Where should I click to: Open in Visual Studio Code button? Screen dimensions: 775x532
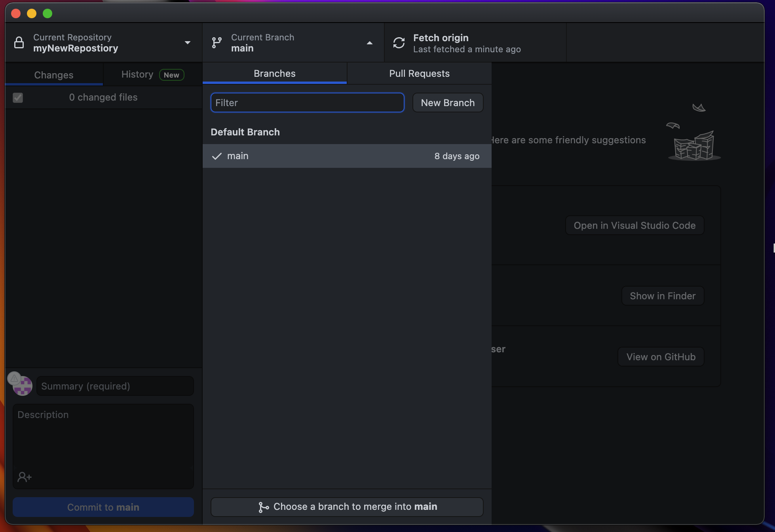[x=634, y=225]
